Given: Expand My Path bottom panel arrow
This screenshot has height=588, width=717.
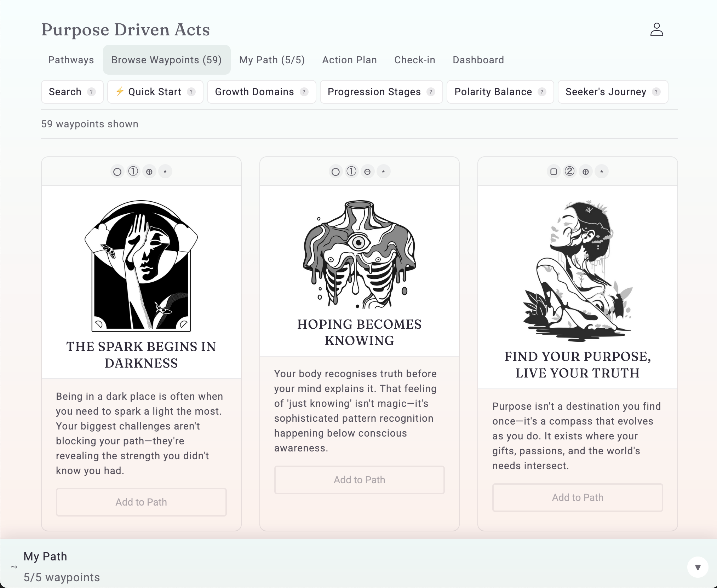Looking at the screenshot, I should 698,567.
